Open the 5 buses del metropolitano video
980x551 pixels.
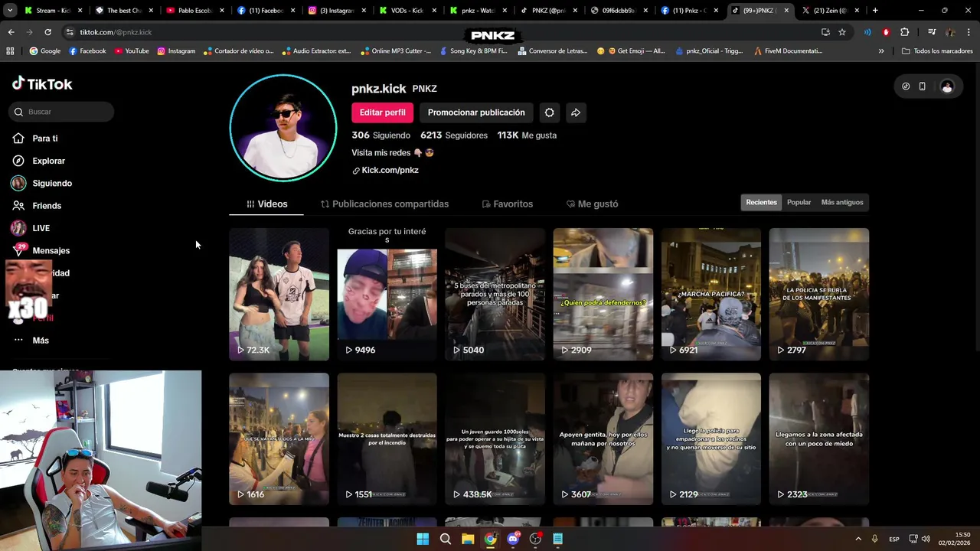(495, 294)
